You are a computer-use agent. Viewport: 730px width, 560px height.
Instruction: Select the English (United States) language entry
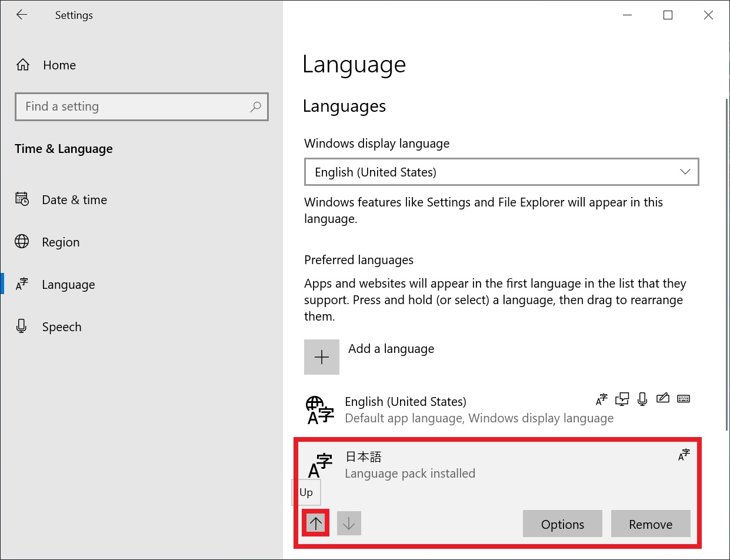(x=497, y=410)
